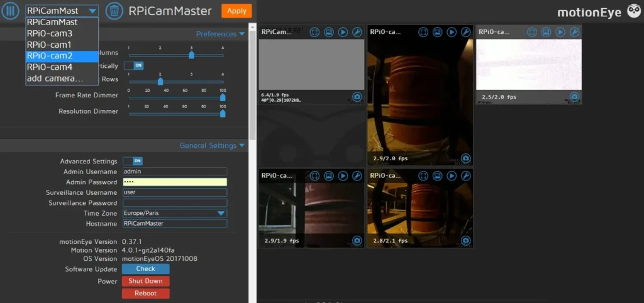644x303 pixels.
Task: Click the layout columns slider handle
Action: pos(191,55)
